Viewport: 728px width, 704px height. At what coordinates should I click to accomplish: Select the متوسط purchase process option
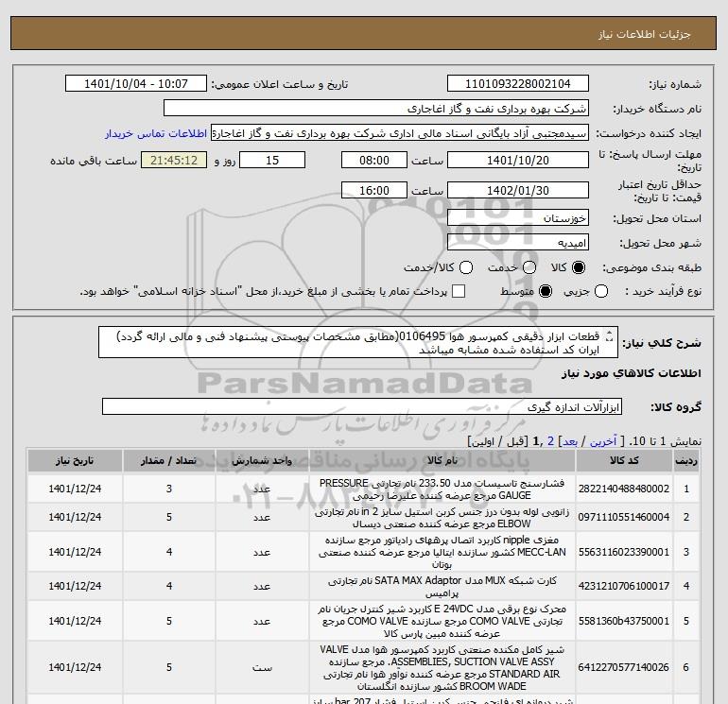coord(546,291)
